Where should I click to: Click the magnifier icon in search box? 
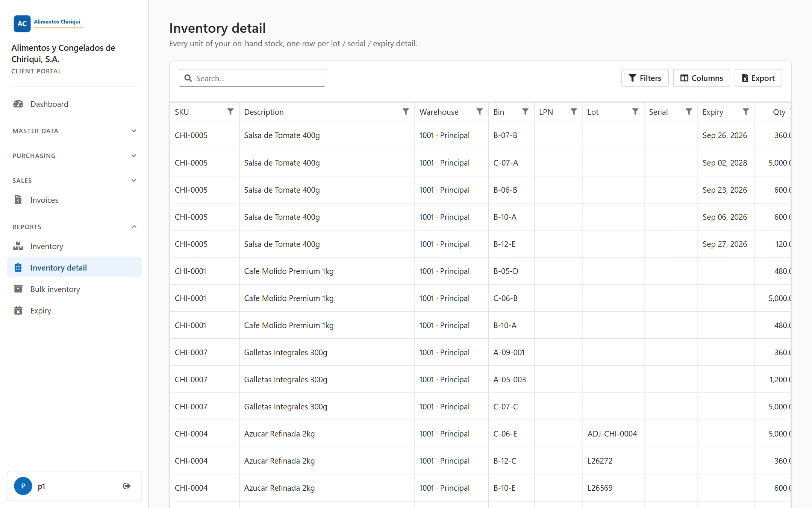click(188, 78)
